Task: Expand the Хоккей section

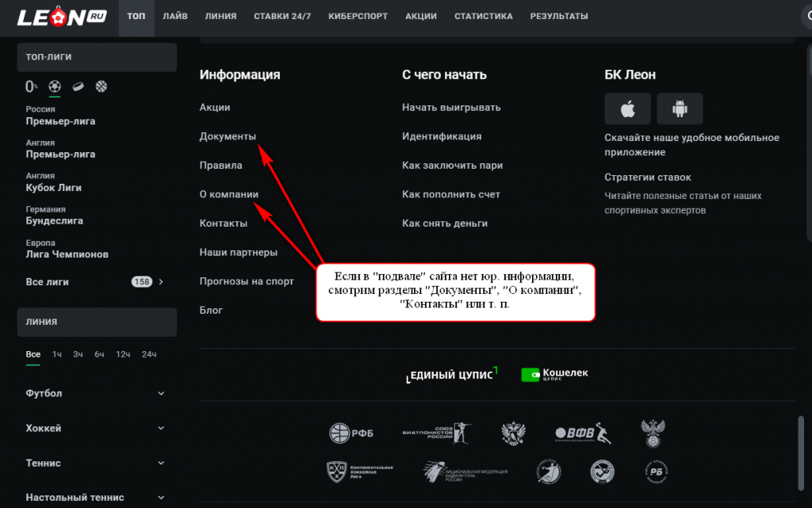Action: pyautogui.click(x=96, y=428)
